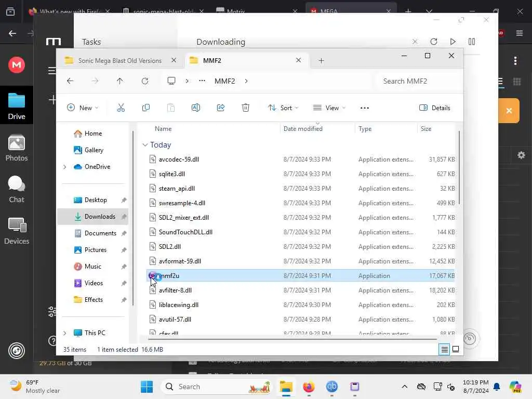Open Firefox from the Windows taskbar
Screen dimensions: 532x399
coord(309,387)
